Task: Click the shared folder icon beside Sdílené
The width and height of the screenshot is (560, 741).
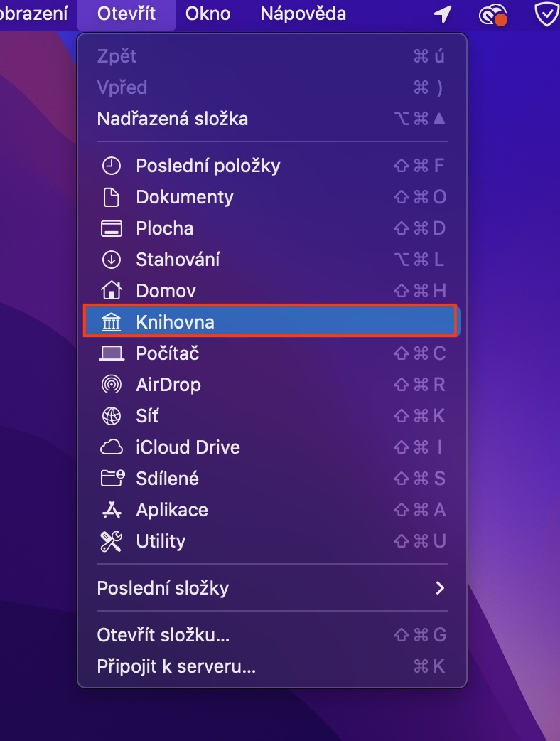Action: pos(112,479)
